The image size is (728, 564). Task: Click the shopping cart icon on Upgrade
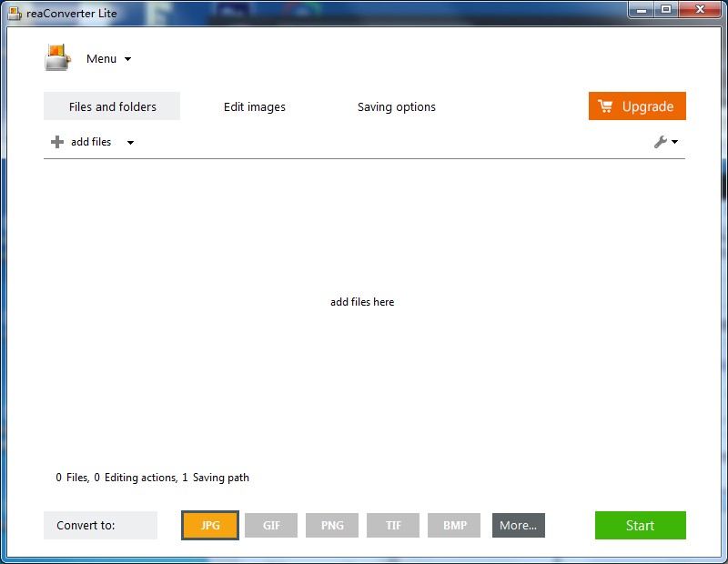[x=605, y=106]
